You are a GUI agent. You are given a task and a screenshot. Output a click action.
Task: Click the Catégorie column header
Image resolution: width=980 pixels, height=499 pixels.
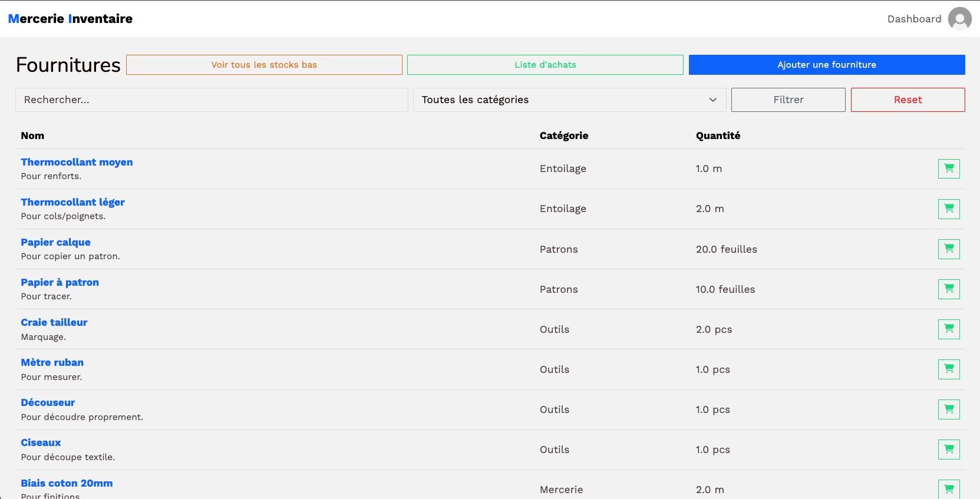click(x=564, y=136)
